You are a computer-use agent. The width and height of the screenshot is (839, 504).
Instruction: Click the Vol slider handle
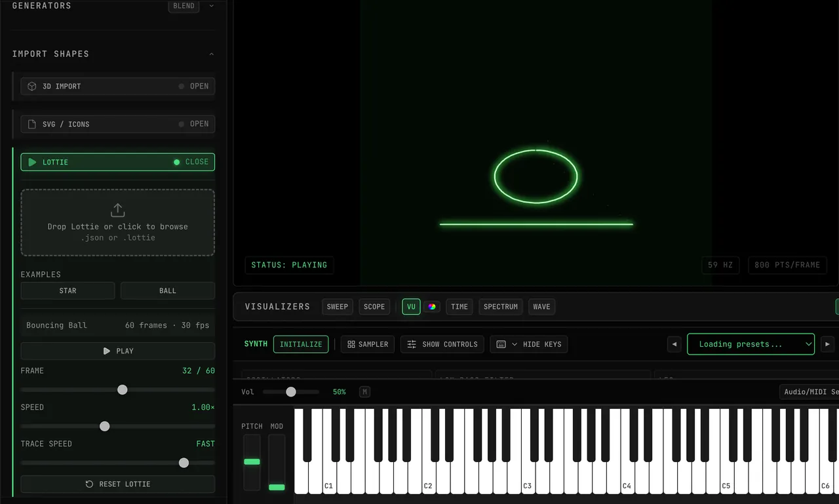[291, 392]
